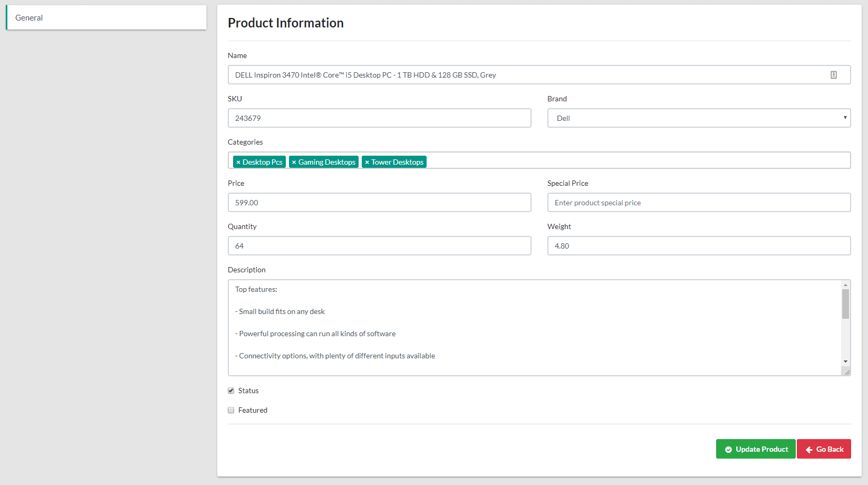Enable the Featured checkbox
This screenshot has height=485, width=868.
click(x=231, y=410)
